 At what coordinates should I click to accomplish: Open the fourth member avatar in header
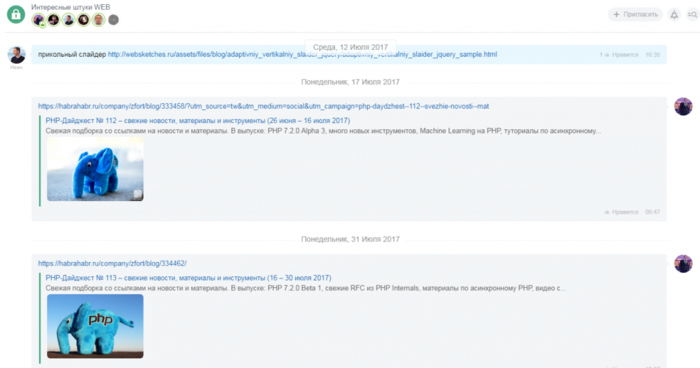pos(83,20)
